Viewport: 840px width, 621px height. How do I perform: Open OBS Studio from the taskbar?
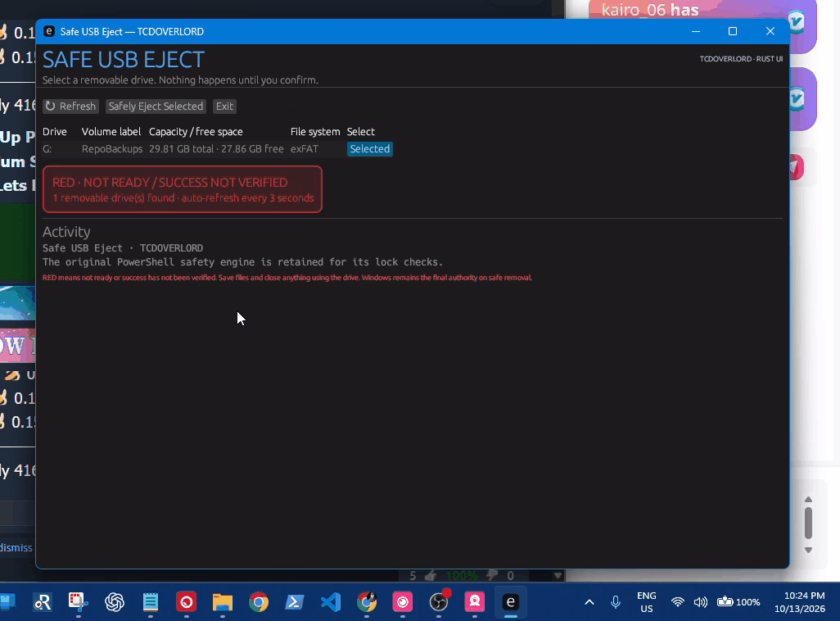coord(439,602)
